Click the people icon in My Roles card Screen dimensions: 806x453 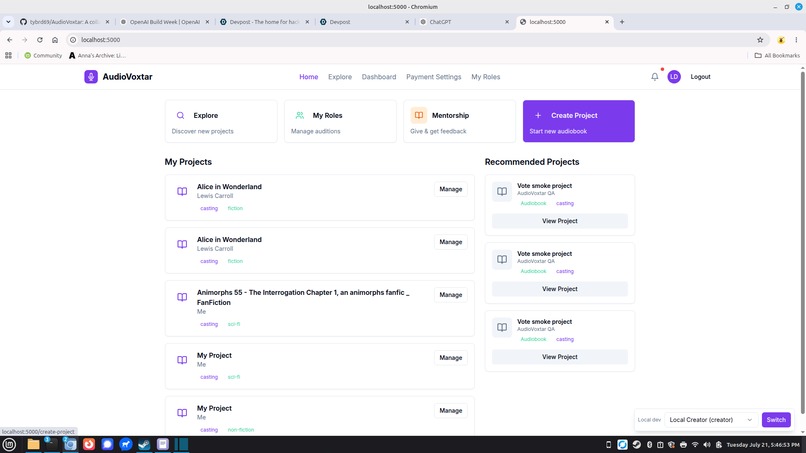pos(300,115)
